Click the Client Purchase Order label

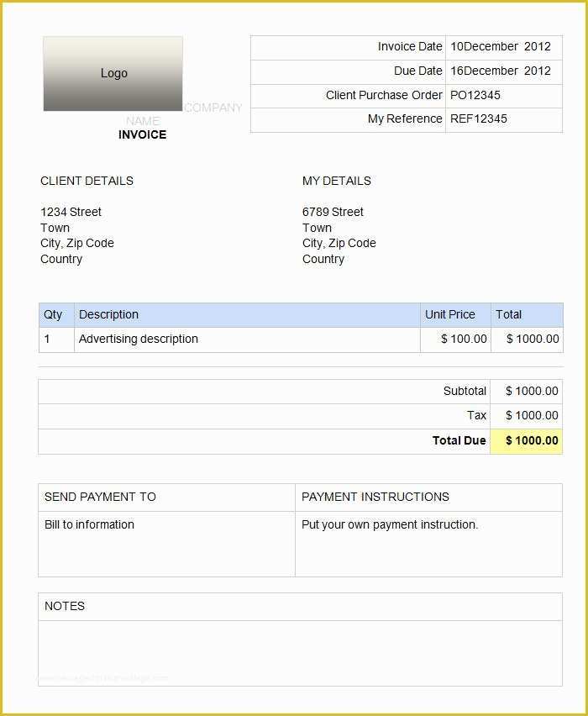[384, 95]
